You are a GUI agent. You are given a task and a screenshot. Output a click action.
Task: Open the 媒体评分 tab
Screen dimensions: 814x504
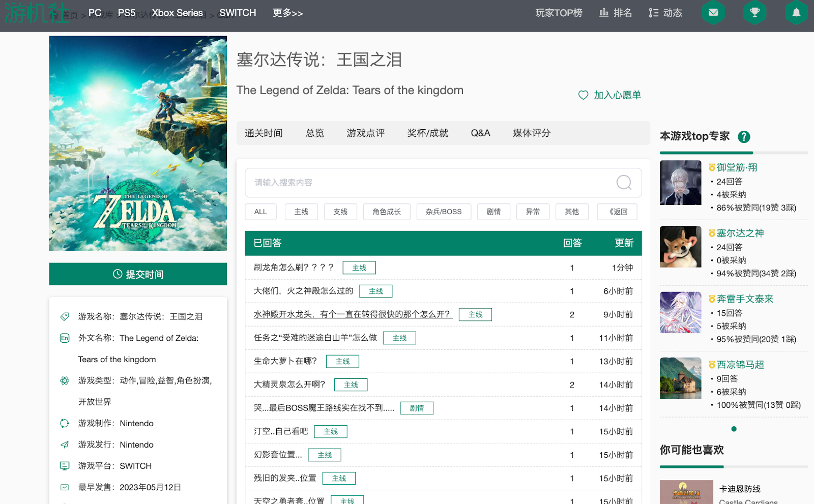click(532, 133)
